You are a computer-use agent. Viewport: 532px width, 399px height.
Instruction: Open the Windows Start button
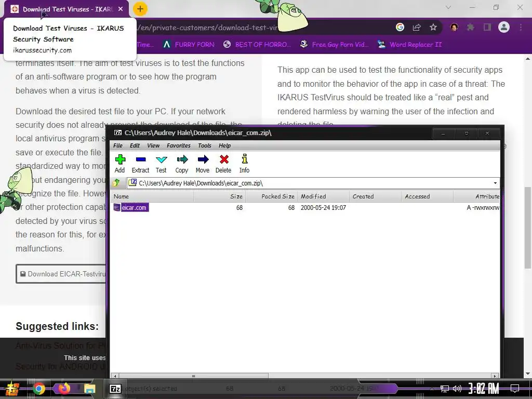12,389
